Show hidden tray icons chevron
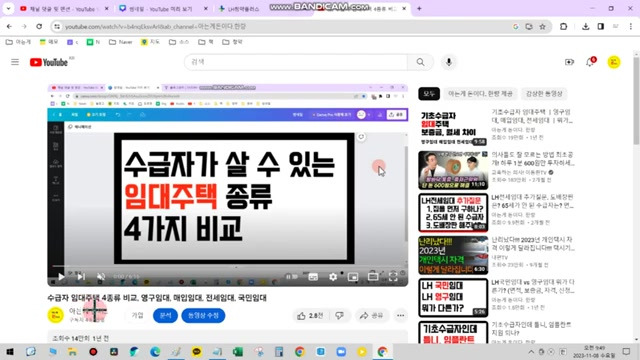 531,351
